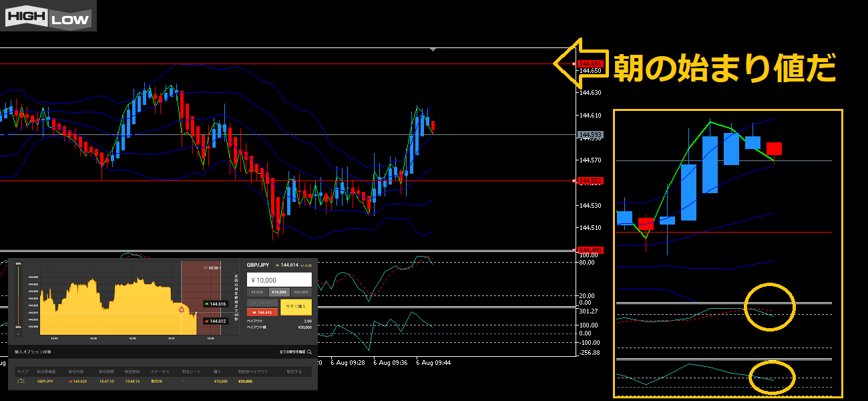Click the GBP/JPY asset in the trade row
868x401 pixels.
(x=46, y=381)
